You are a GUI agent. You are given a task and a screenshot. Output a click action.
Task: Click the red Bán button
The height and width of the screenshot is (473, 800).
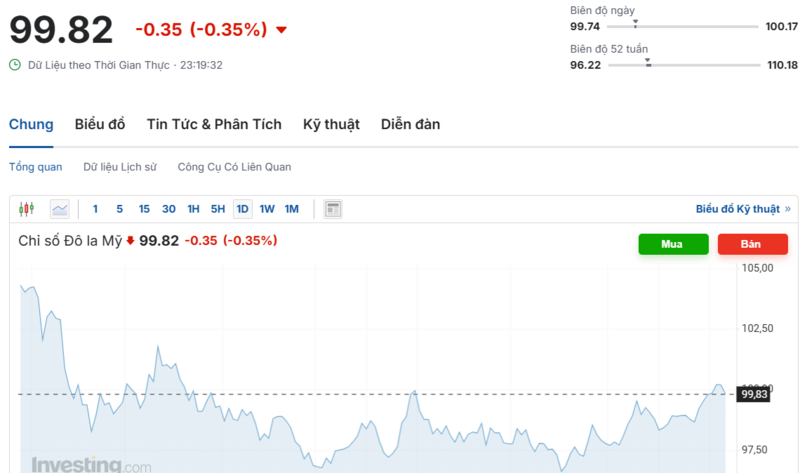coord(752,244)
